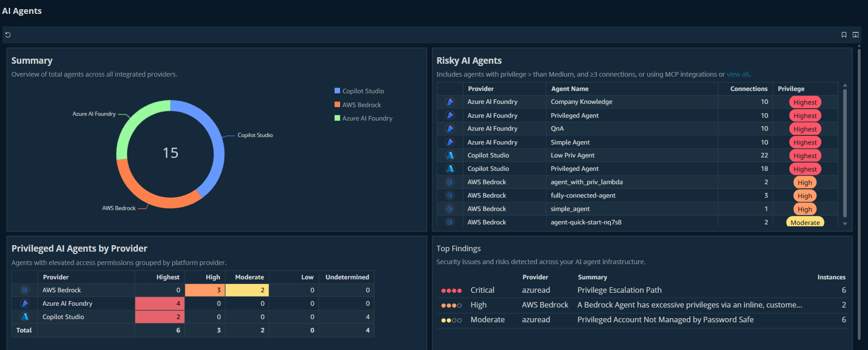The image size is (868, 350).
Task: Click the Highest badge for Low Priv Agent
Action: [805, 156]
